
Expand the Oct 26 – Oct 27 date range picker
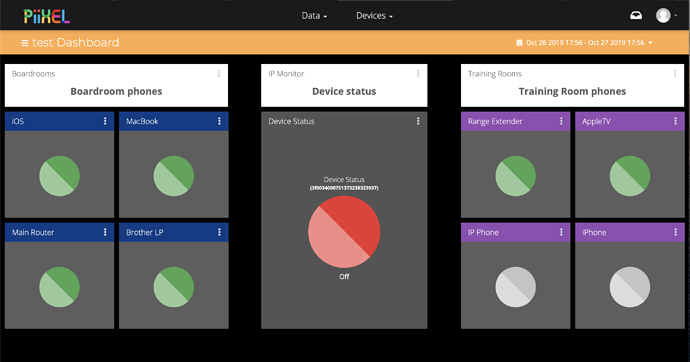585,43
